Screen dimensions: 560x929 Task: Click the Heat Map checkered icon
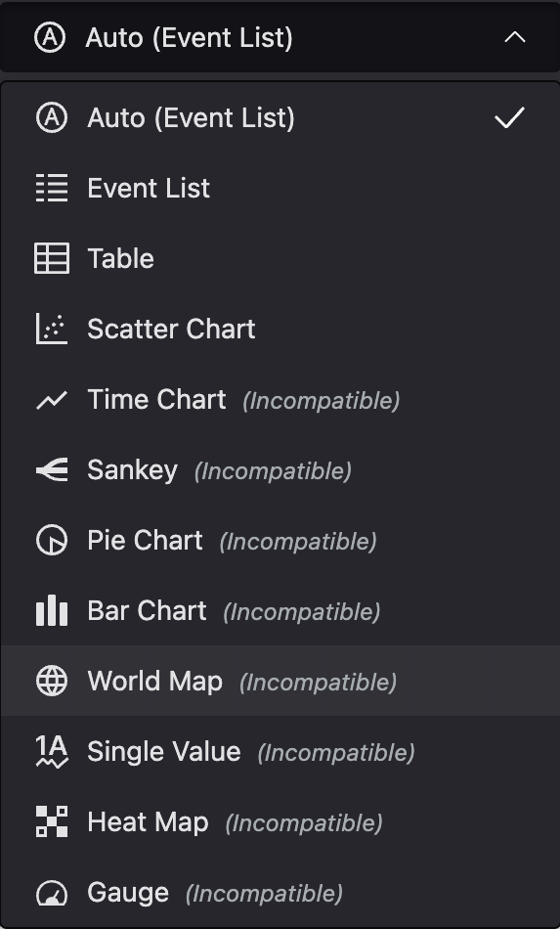(52, 821)
